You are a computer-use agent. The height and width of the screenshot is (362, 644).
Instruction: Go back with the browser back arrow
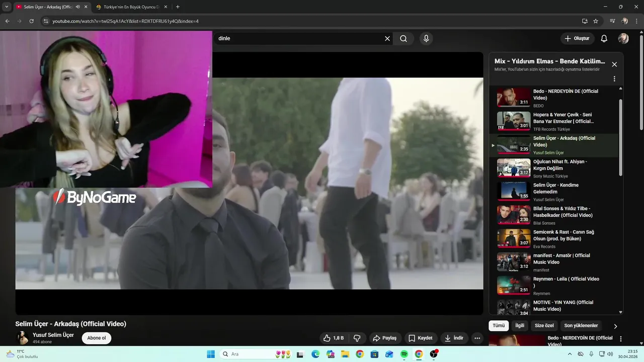(7, 21)
